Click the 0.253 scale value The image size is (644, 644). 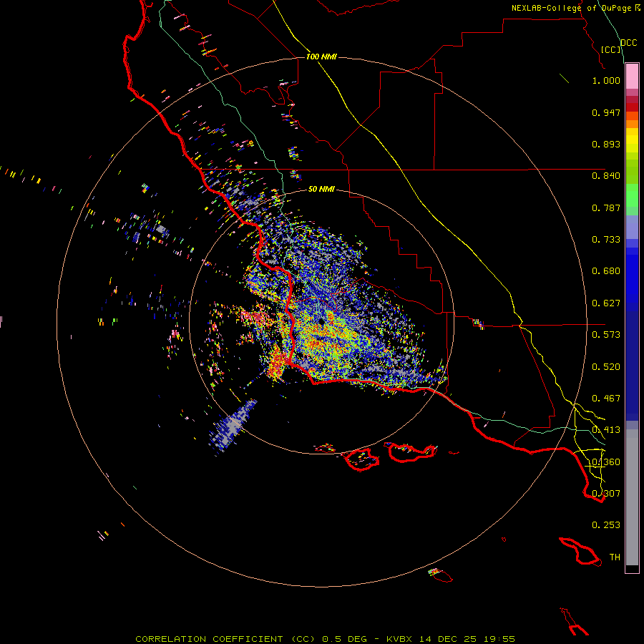click(606, 525)
